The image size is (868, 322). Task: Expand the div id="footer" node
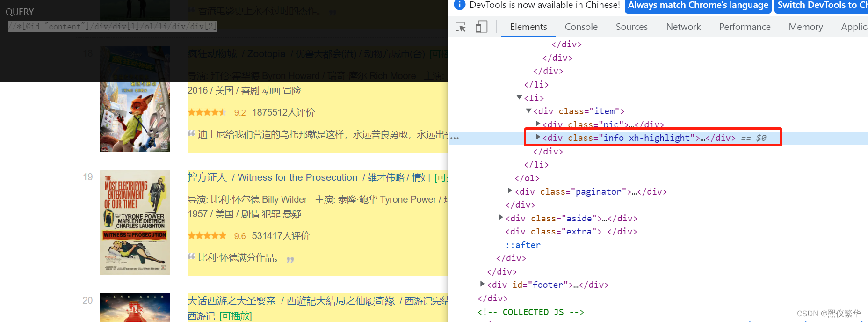(x=482, y=284)
